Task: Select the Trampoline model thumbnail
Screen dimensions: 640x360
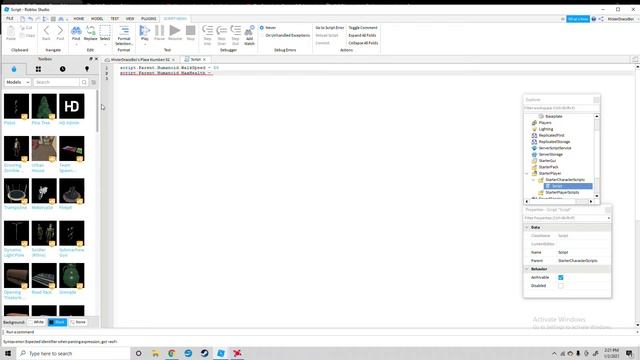Action: [16, 191]
